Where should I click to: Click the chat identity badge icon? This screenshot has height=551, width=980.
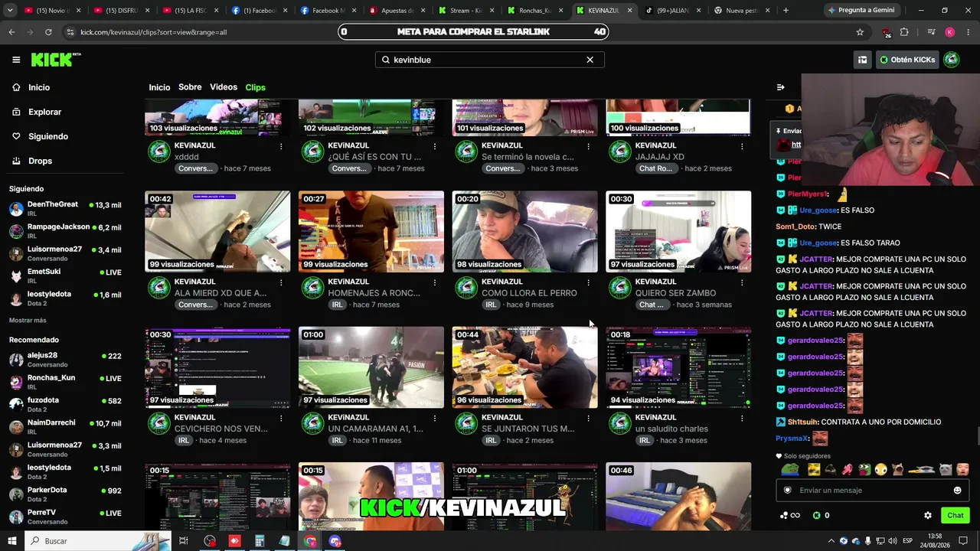(787, 491)
